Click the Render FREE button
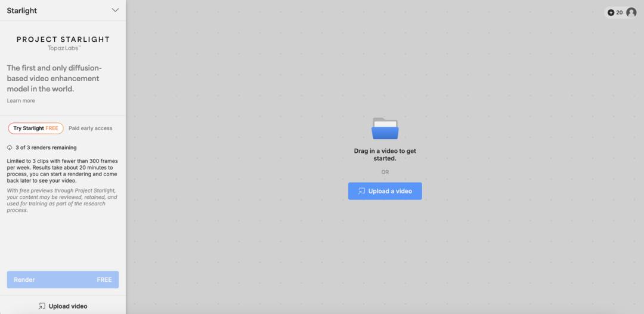Viewport: 644px width, 314px height. click(x=63, y=279)
